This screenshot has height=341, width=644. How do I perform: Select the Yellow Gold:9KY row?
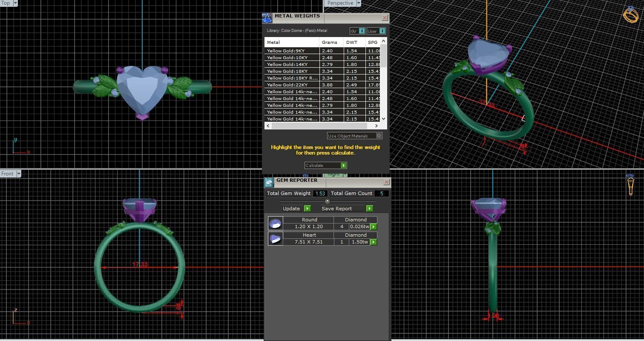322,51
